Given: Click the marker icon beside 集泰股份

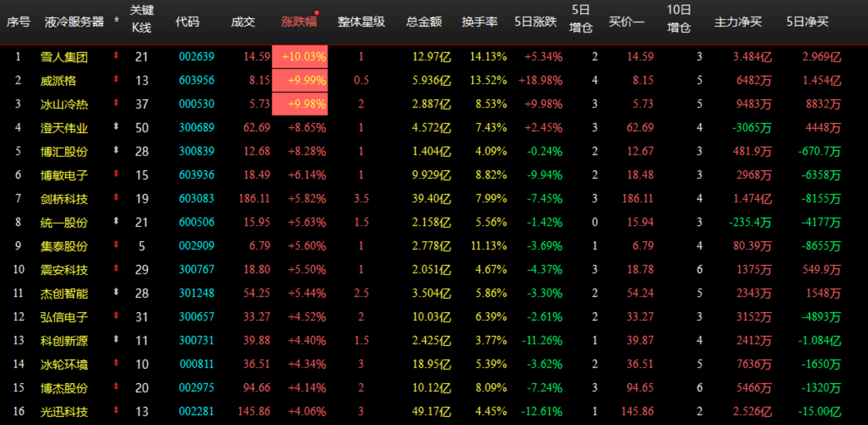Looking at the screenshot, I should click(x=116, y=245).
